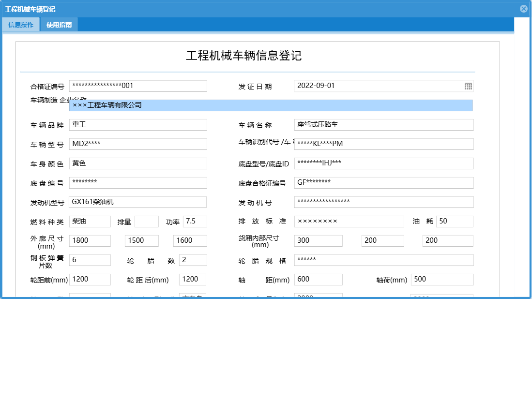Click the 发动机型号 field showing GX161柴油机
This screenshot has width=532, height=400.
[x=138, y=202]
